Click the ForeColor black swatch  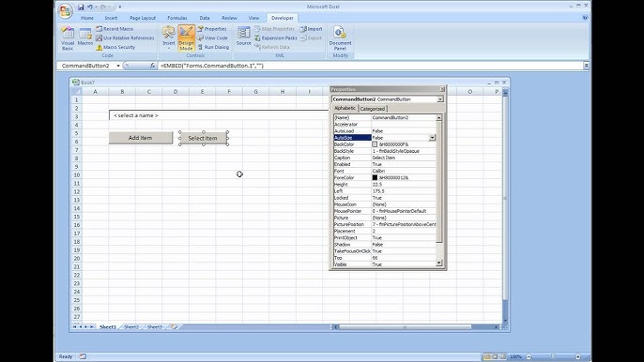(375, 177)
